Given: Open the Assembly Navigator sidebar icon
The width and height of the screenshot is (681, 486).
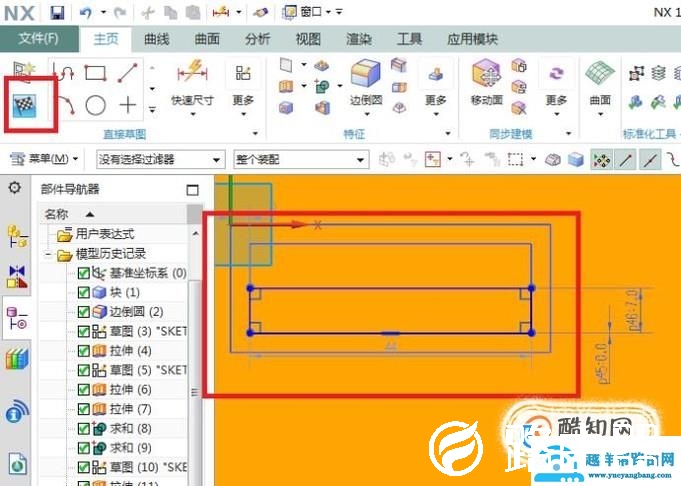Looking at the screenshot, I should pos(17,236).
